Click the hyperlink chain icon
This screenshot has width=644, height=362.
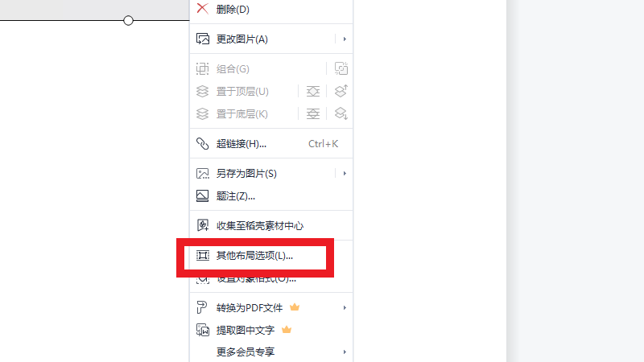203,144
